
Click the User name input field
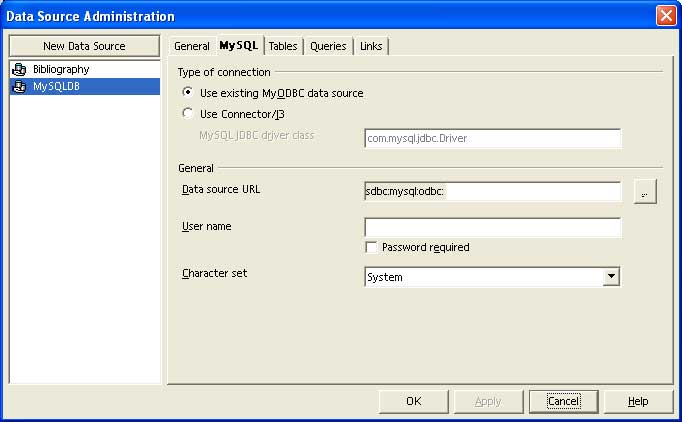coord(492,227)
